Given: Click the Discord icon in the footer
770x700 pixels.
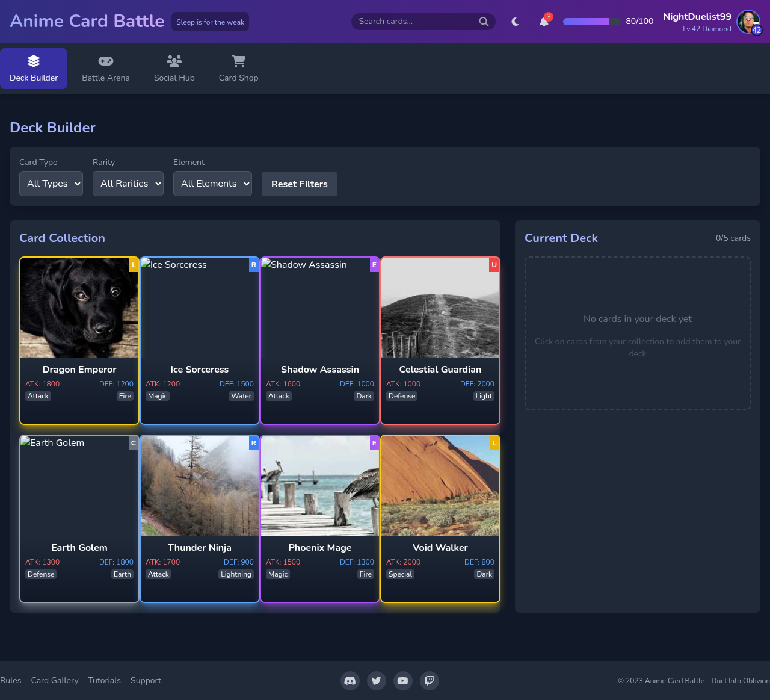Looking at the screenshot, I should pyautogui.click(x=350, y=681).
